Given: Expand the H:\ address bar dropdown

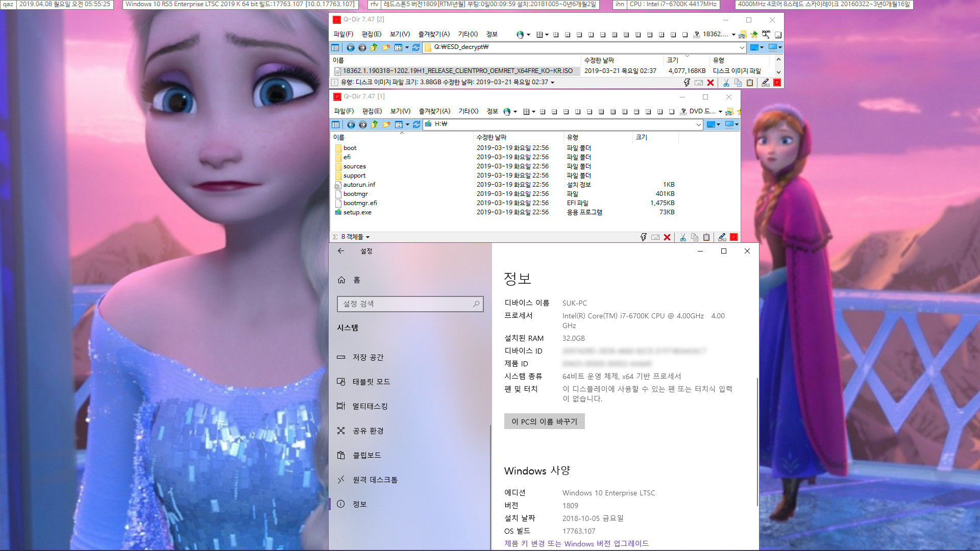Looking at the screenshot, I should [698, 124].
